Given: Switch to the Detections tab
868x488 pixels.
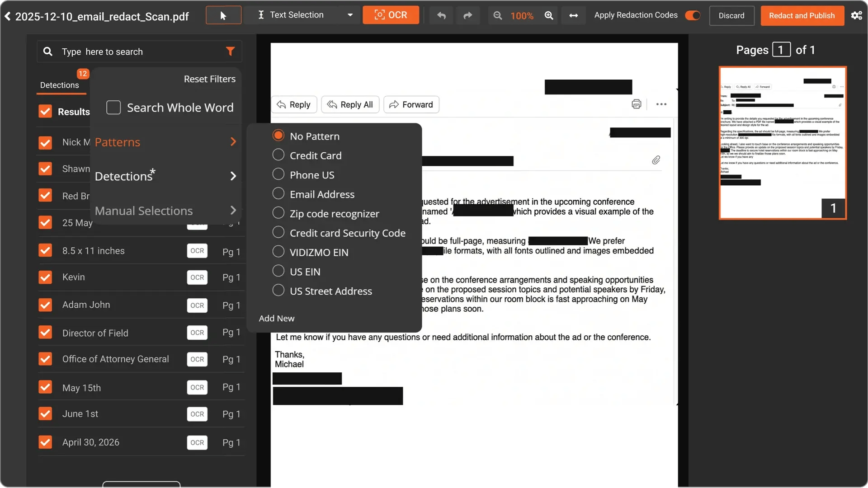Looking at the screenshot, I should tap(60, 85).
